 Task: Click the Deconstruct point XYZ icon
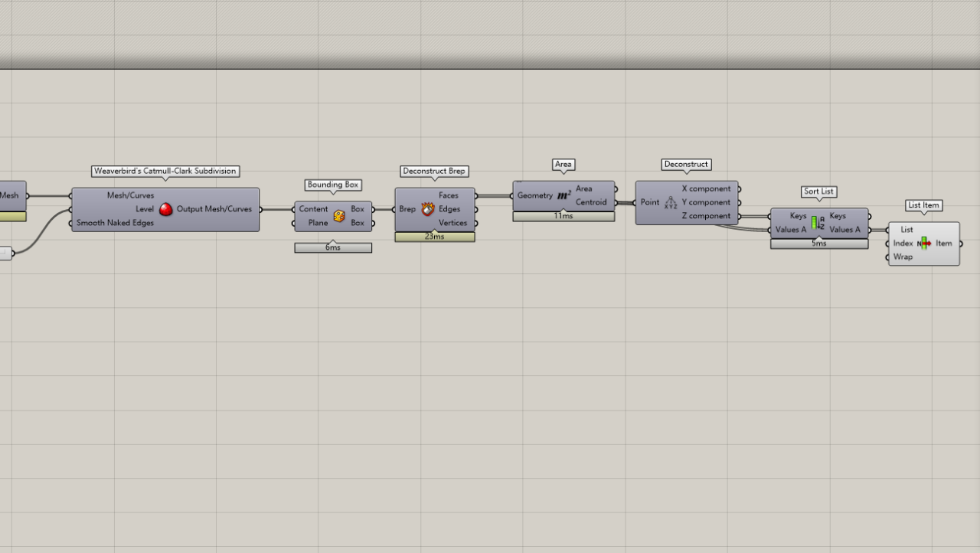coord(671,203)
